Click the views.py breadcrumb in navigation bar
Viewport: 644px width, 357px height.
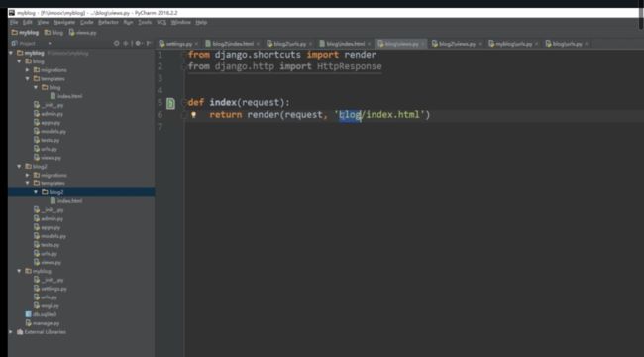pos(82,32)
